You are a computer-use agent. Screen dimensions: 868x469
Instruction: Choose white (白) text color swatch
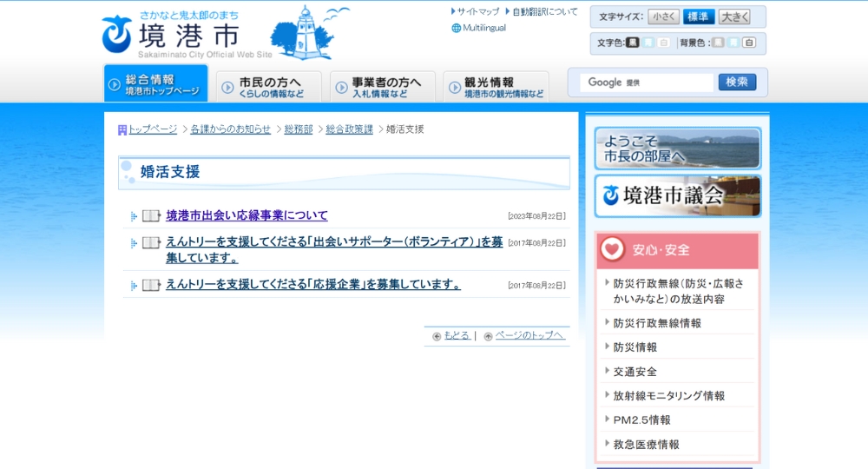click(664, 43)
